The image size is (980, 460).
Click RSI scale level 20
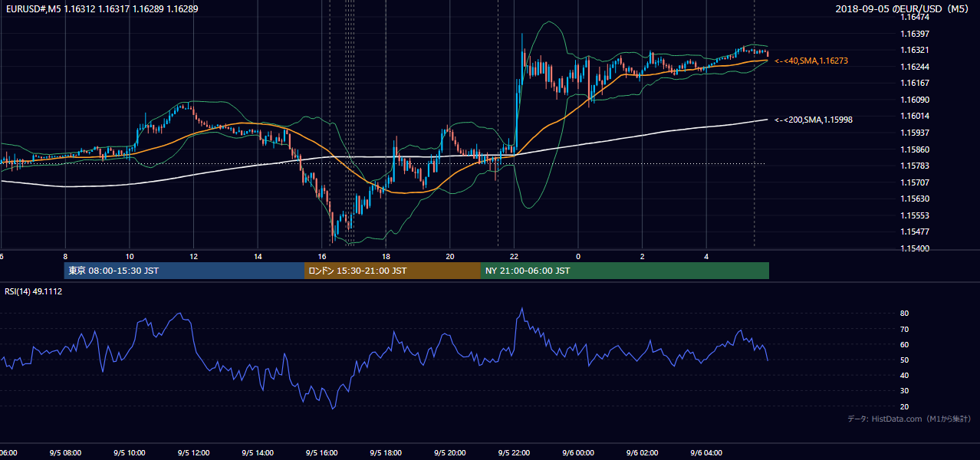905,407
